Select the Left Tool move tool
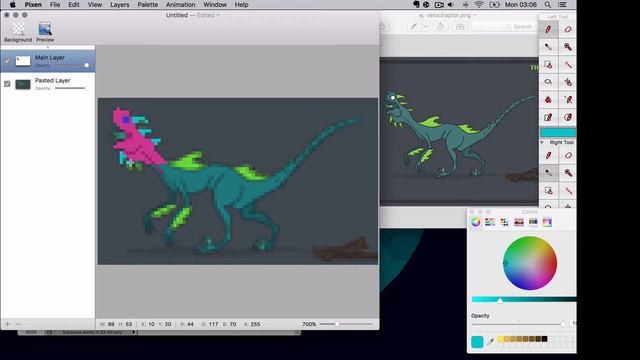The width and height of the screenshot is (640, 360). coord(568,82)
